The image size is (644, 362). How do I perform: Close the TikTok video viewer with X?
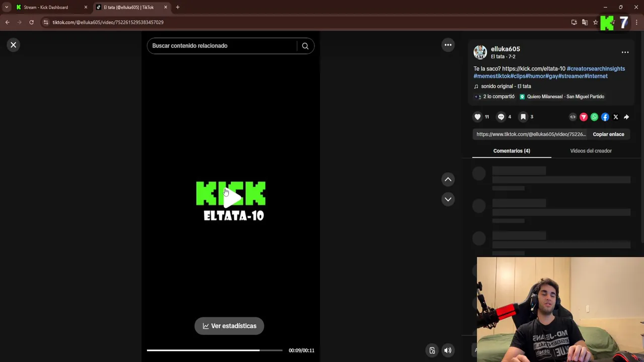click(x=14, y=45)
